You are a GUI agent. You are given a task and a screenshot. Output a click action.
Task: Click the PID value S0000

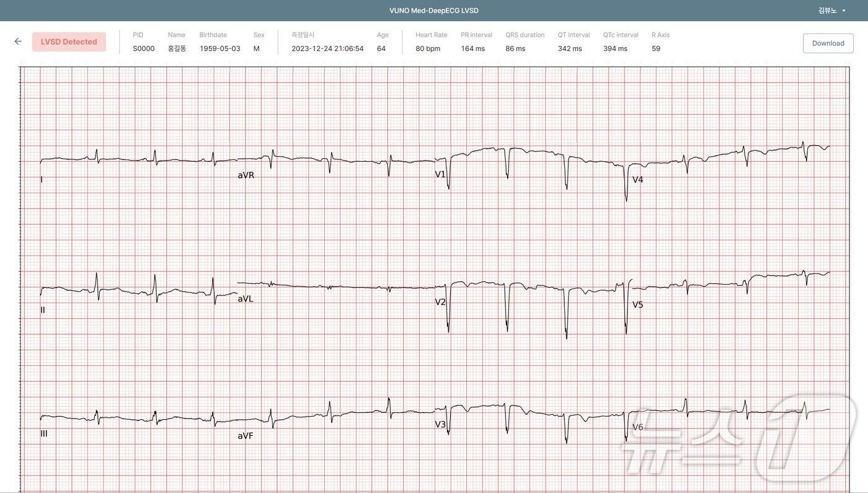pos(143,48)
